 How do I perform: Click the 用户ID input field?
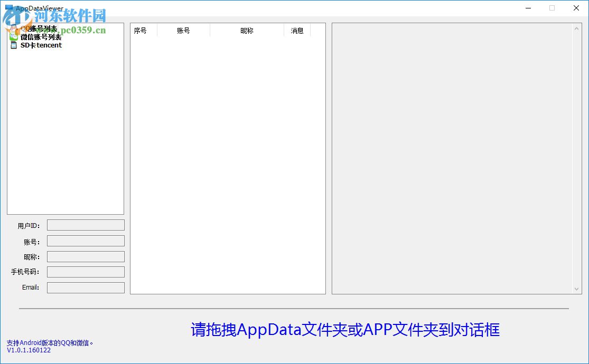point(85,224)
